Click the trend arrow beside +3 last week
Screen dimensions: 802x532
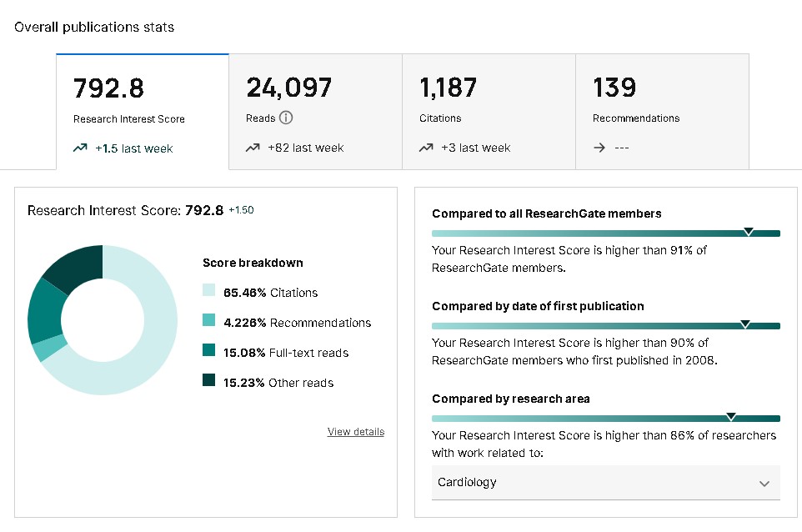[426, 148]
